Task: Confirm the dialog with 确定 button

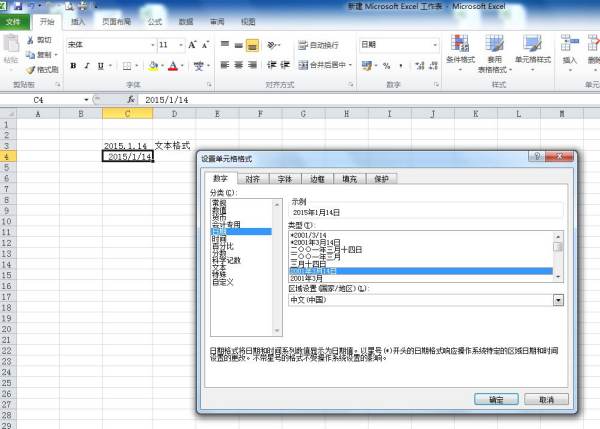Action: (x=496, y=398)
